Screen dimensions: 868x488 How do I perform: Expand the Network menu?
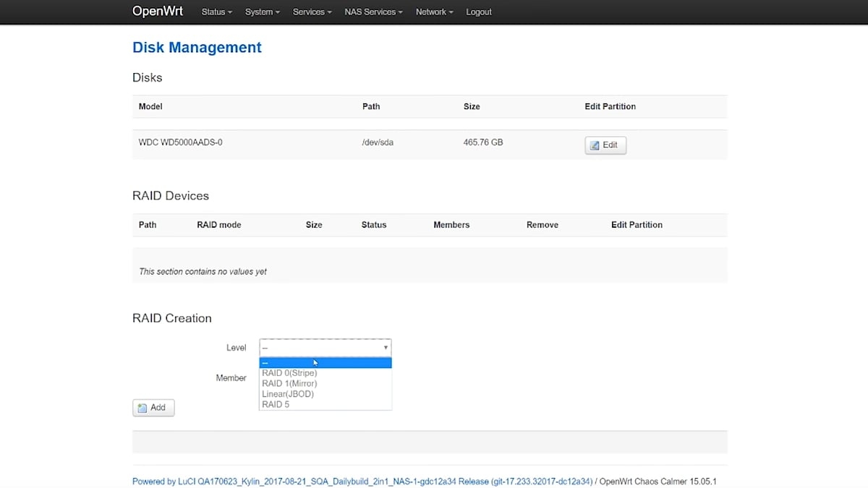click(x=434, y=12)
